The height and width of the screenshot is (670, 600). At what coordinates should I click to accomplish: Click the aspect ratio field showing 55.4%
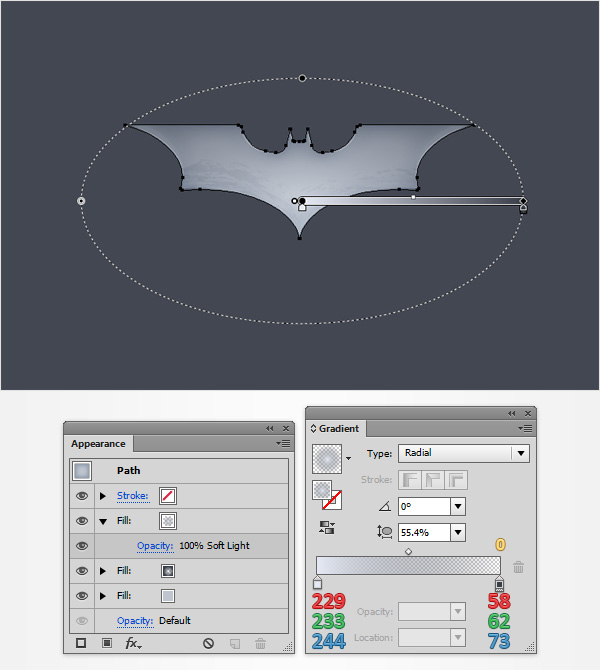tap(424, 532)
